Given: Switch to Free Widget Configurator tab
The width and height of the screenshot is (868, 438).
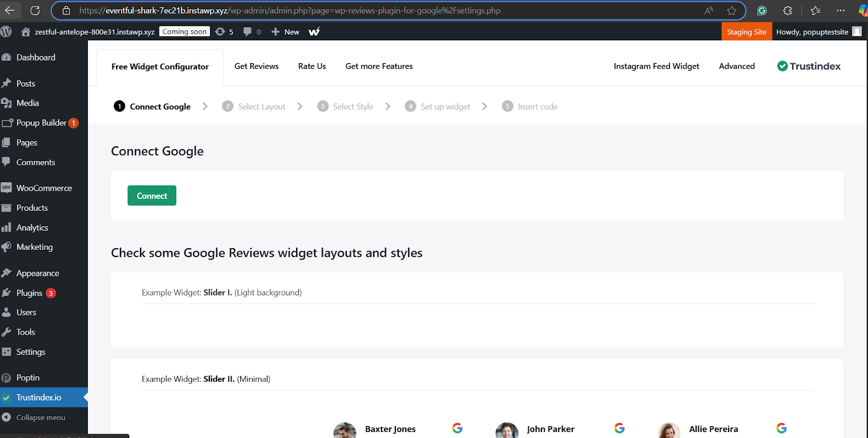Looking at the screenshot, I should pyautogui.click(x=160, y=67).
